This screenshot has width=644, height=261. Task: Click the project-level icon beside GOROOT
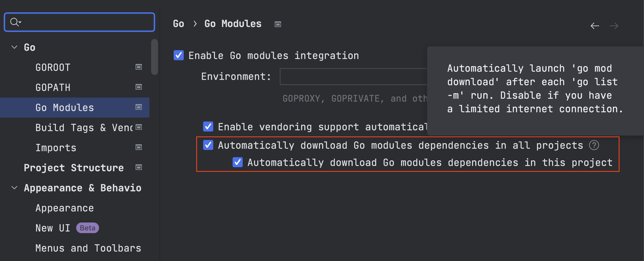pos(138,67)
